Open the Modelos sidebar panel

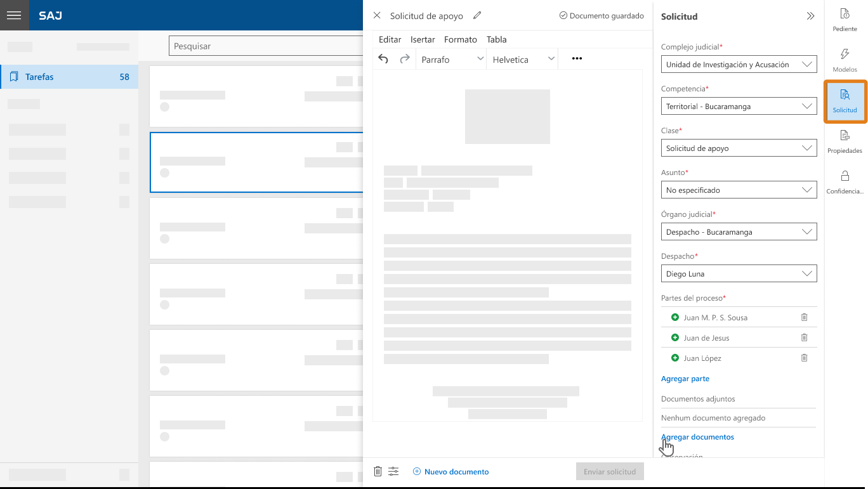point(845,61)
